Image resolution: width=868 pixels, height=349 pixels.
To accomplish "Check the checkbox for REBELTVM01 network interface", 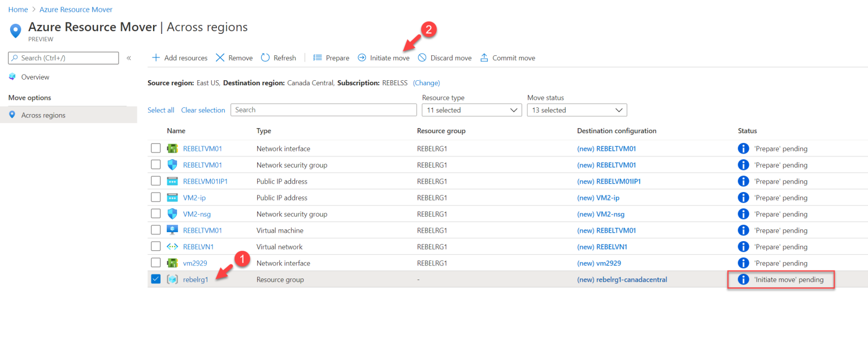I will pos(156,148).
